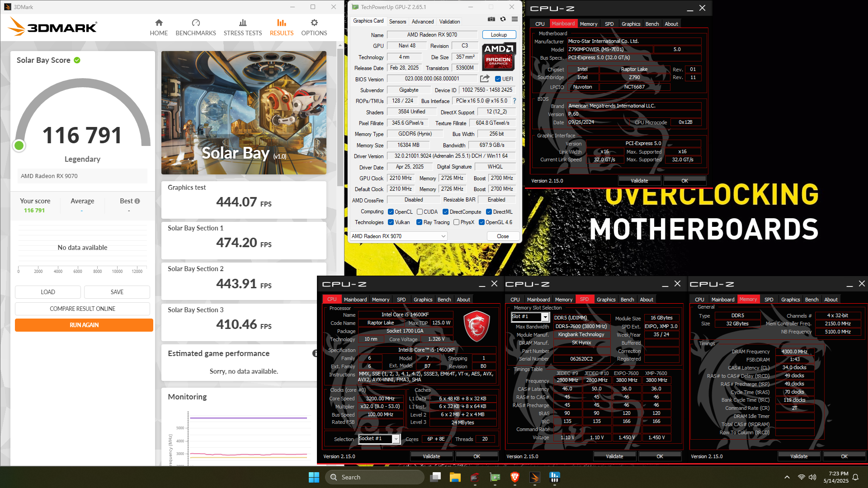This screenshot has width=868, height=488.
Task: Toggle the PhysX checkbox
Action: pyautogui.click(x=456, y=222)
